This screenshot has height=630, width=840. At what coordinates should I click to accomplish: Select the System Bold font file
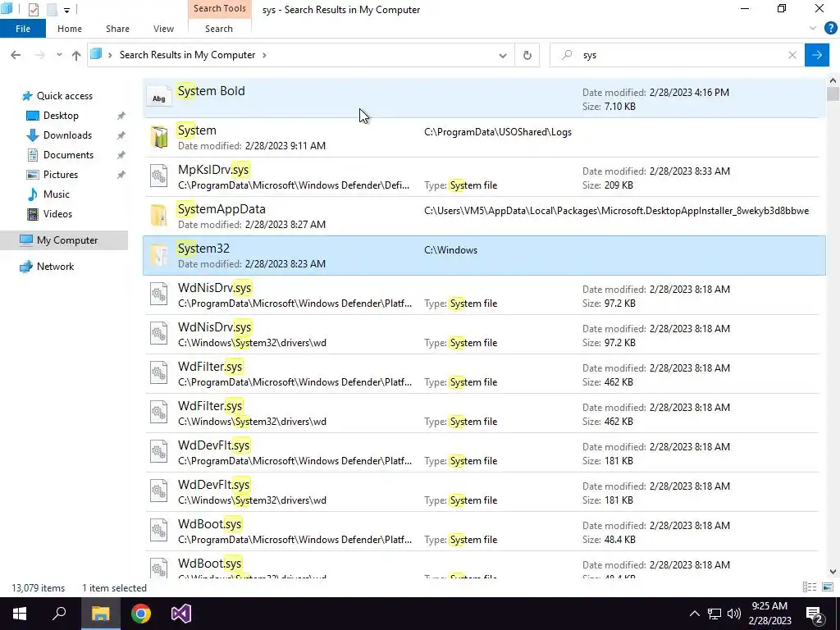click(484, 98)
